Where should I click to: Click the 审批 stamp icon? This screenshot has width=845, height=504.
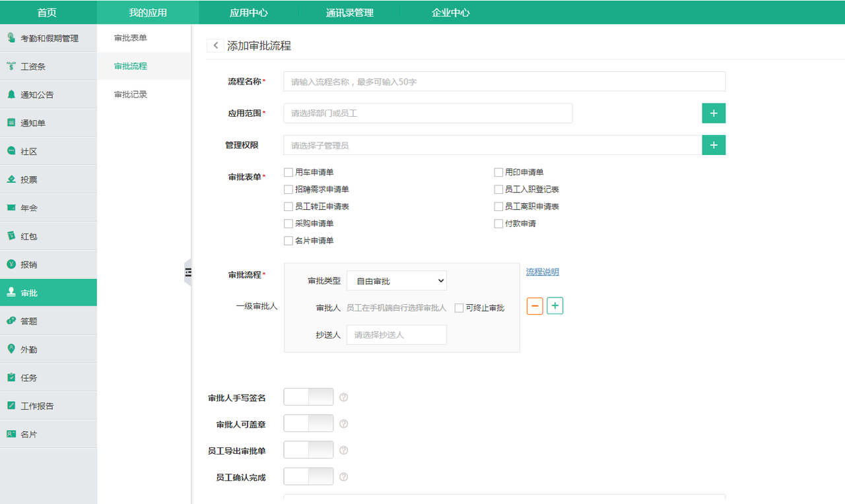pos(11,292)
